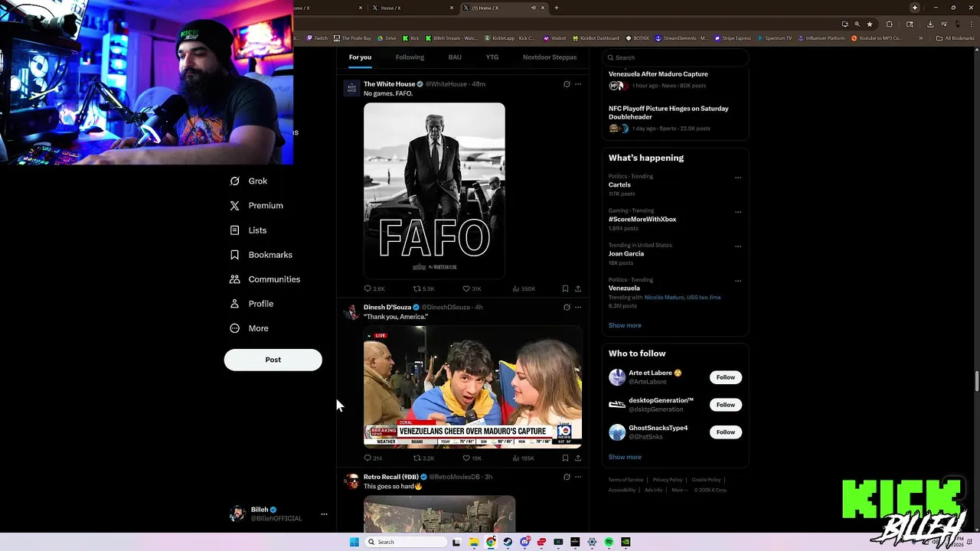The height and width of the screenshot is (551, 980).
Task: Open Grok from the sidebar
Action: click(249, 181)
